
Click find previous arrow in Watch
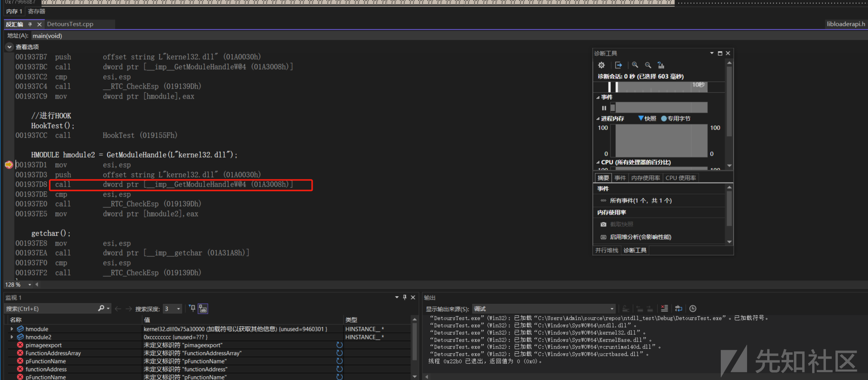click(118, 309)
